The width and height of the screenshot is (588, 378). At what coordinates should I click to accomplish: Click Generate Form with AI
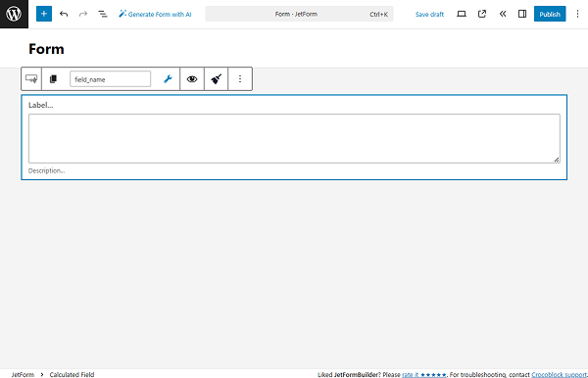click(155, 14)
